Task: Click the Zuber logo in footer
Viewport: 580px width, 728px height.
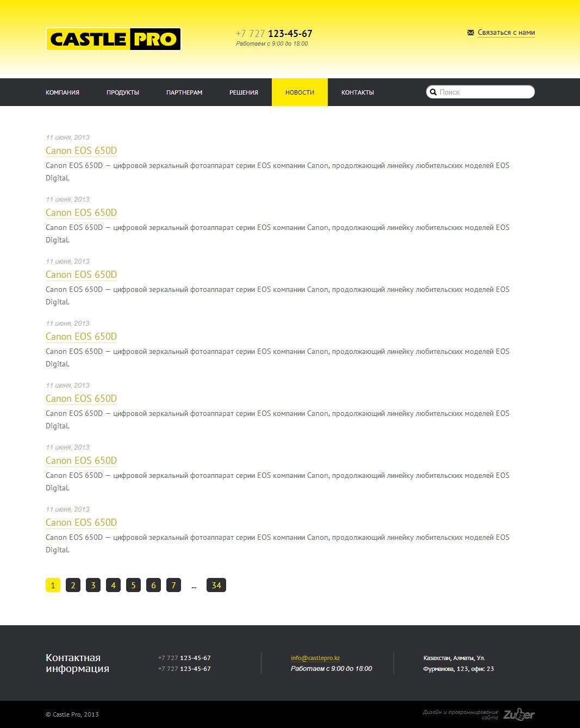Action: pyautogui.click(x=519, y=714)
